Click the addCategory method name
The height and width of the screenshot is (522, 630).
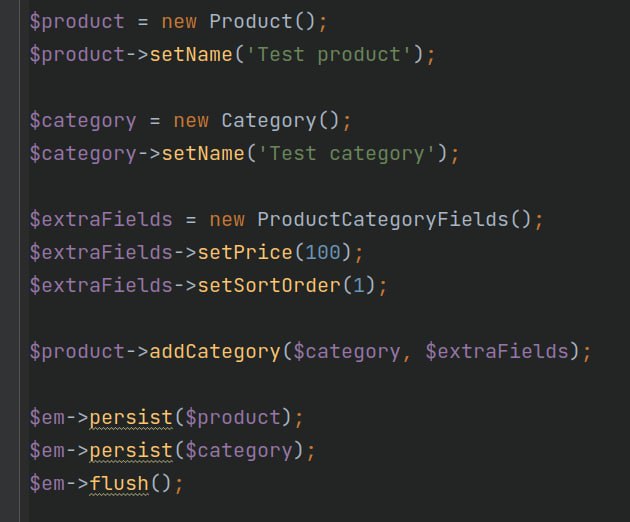(215, 352)
